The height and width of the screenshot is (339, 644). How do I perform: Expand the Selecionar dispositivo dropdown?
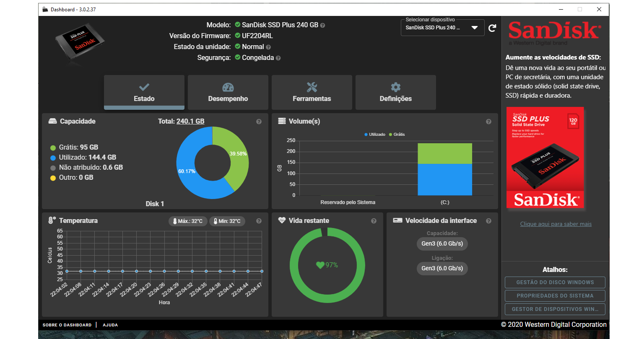point(442,28)
